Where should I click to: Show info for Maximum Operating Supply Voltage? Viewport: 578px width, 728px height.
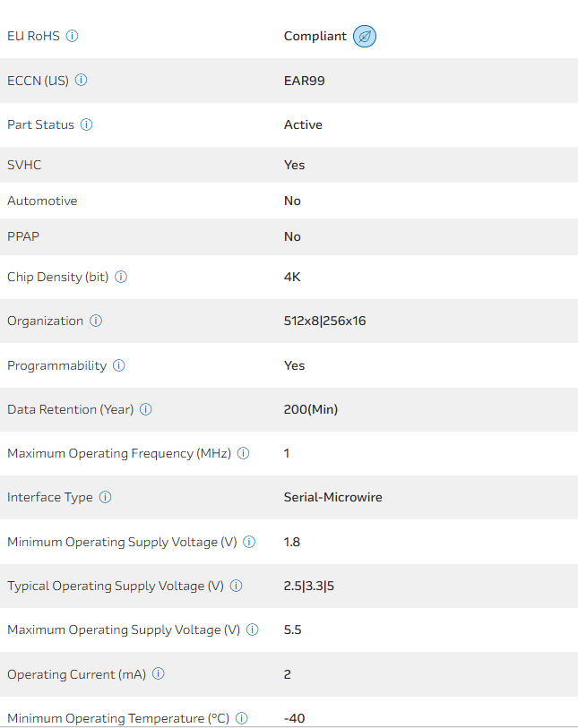coord(253,630)
